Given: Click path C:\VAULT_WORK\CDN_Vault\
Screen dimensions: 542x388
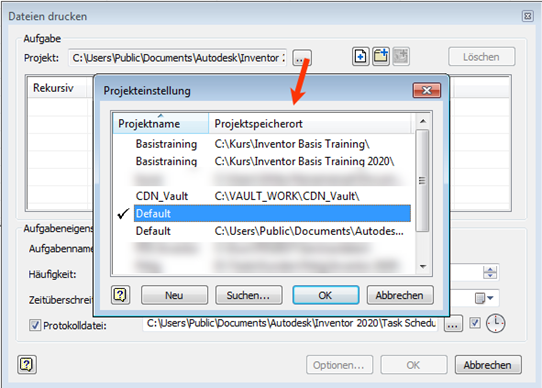Looking at the screenshot, I should click(287, 196).
